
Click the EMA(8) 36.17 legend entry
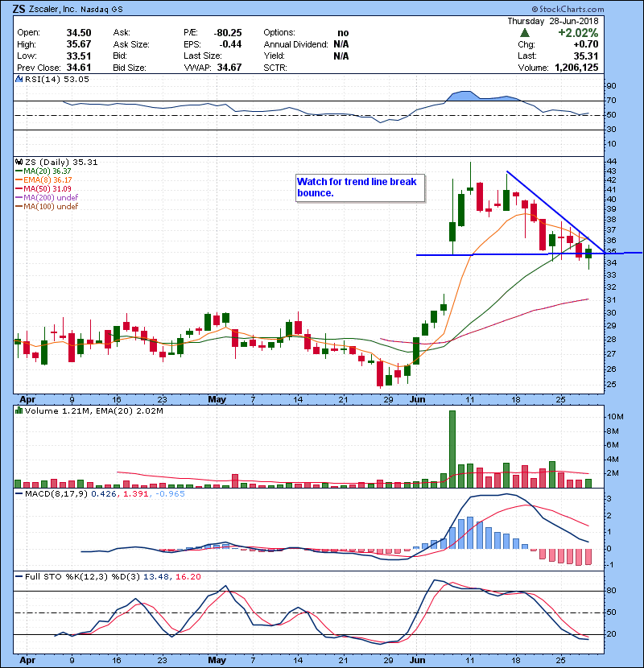(43, 180)
